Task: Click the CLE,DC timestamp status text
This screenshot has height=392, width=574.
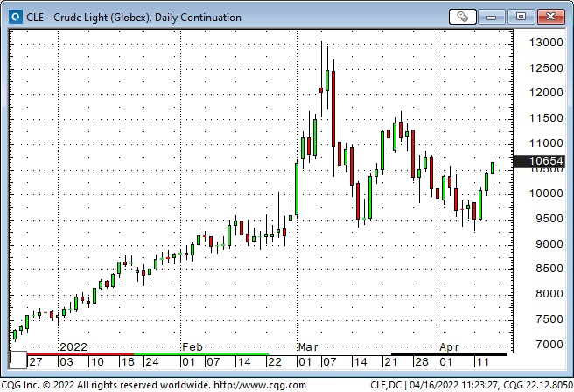Action: tap(472, 385)
